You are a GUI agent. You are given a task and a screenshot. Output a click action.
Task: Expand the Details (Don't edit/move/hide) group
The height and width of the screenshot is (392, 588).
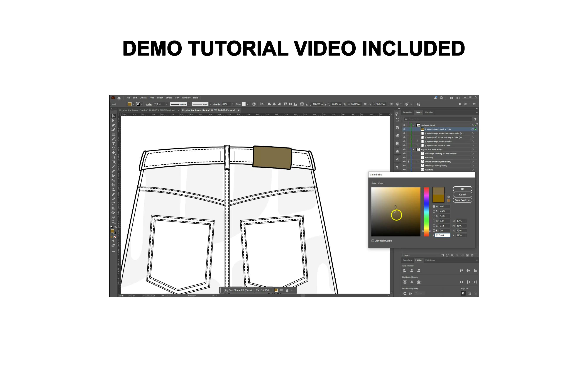point(418,162)
